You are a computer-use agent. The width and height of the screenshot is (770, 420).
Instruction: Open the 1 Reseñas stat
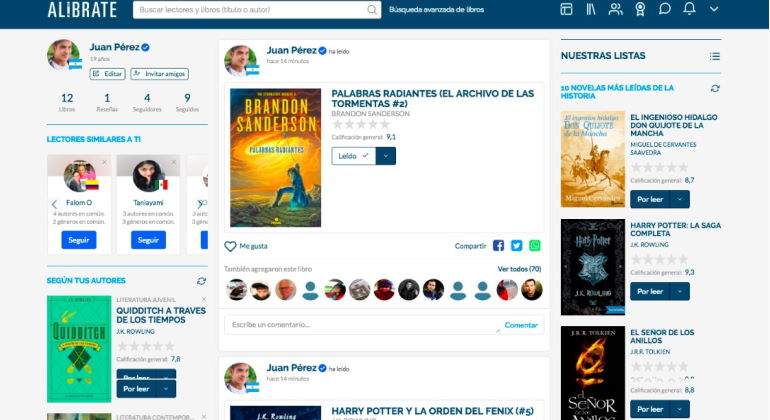(x=107, y=102)
